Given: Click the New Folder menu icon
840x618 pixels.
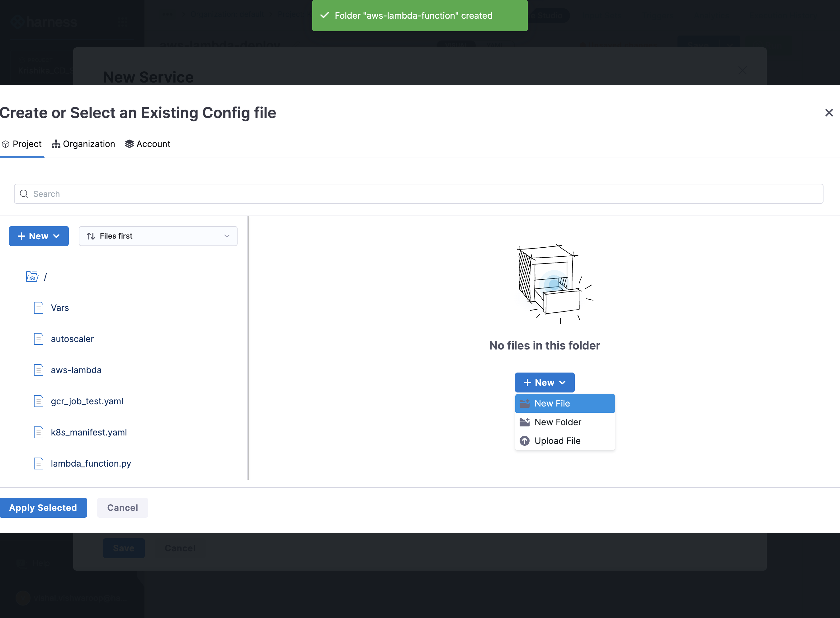Looking at the screenshot, I should pyautogui.click(x=525, y=422).
